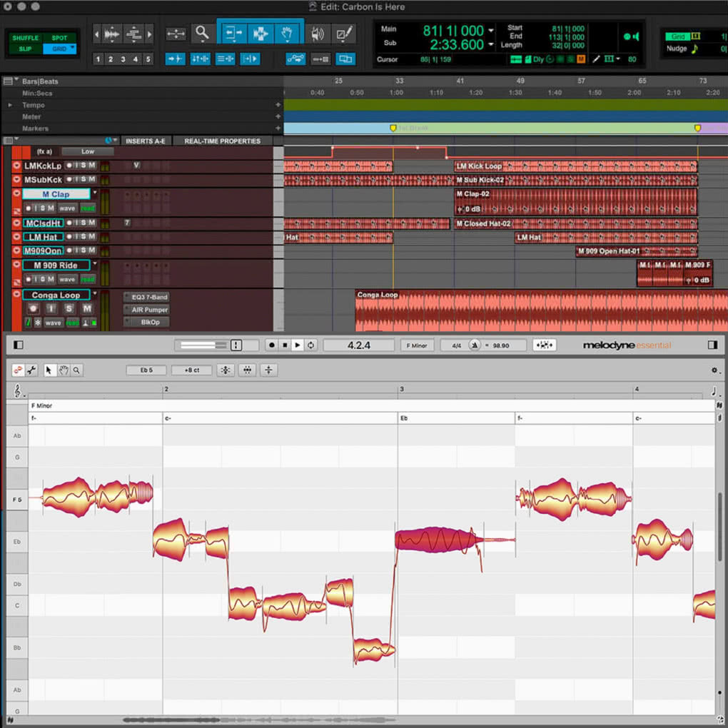Toggle Melodyne metronome icon

tap(474, 345)
